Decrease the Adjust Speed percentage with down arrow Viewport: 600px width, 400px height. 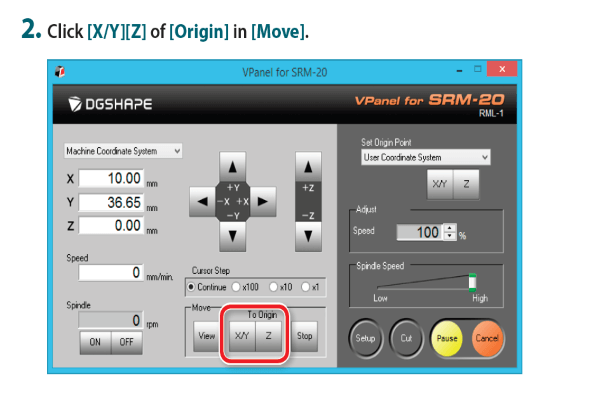click(450, 236)
